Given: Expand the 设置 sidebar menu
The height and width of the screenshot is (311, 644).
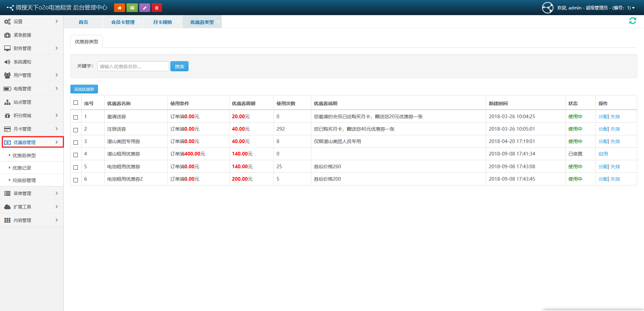Looking at the screenshot, I should pyautogui.click(x=32, y=21).
